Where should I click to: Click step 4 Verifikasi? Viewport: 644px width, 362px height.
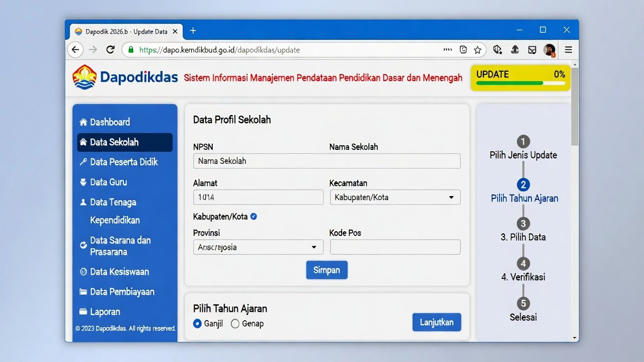pos(523,270)
